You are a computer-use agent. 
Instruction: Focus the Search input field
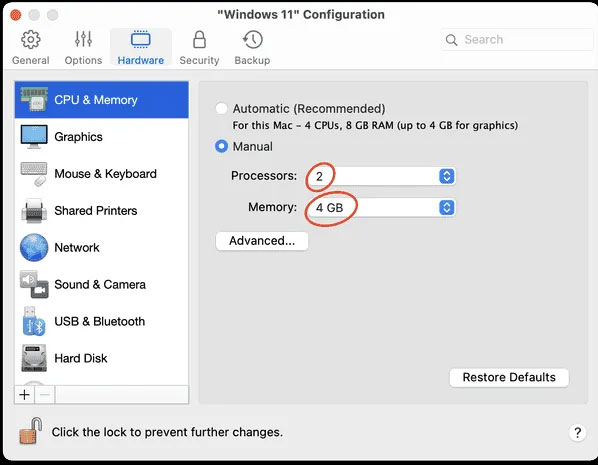[518, 39]
